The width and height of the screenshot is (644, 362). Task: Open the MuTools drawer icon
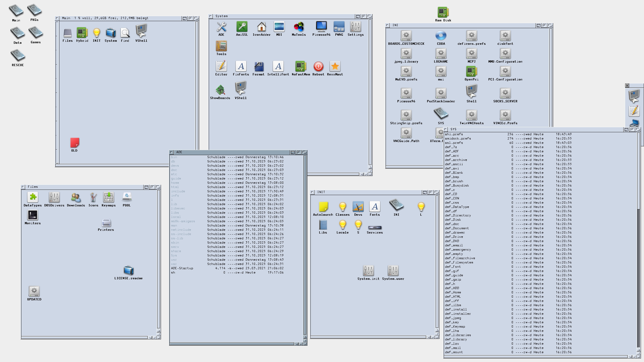299,27
